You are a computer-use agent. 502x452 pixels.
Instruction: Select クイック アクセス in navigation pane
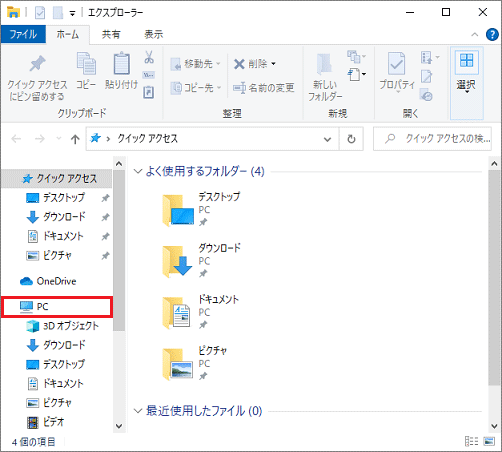pyautogui.click(x=57, y=179)
